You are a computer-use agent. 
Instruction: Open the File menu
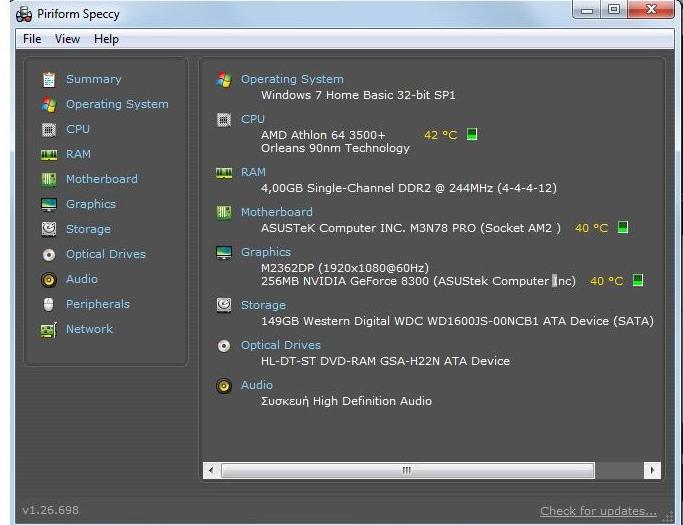point(32,39)
